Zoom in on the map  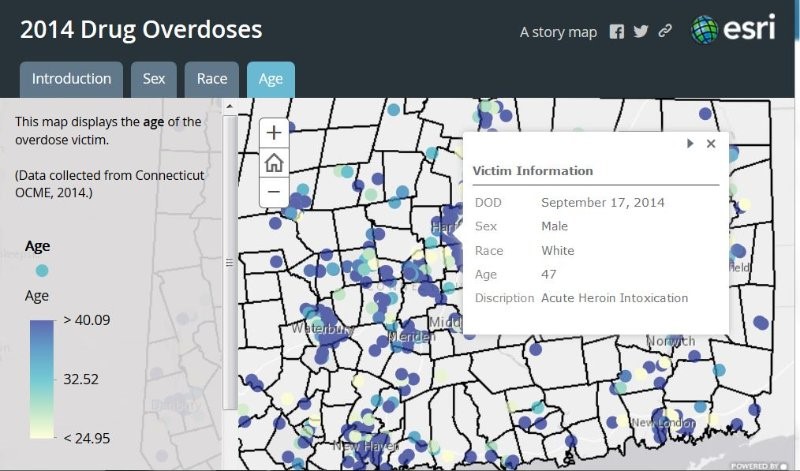click(274, 133)
